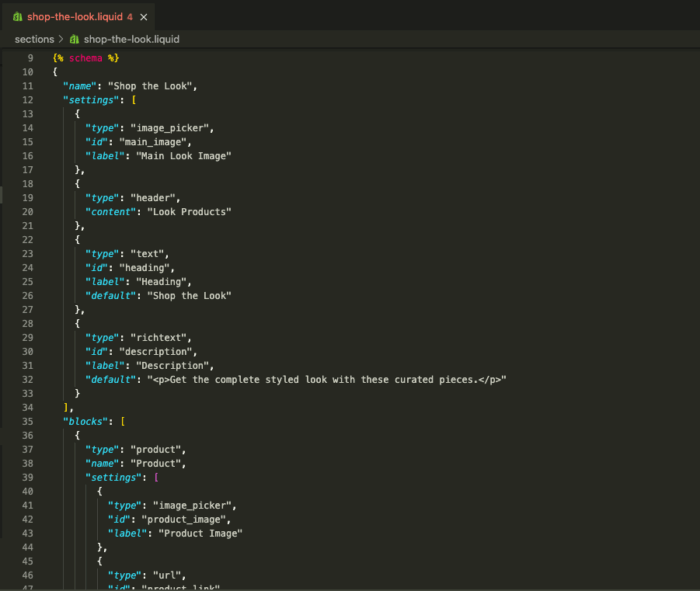The height and width of the screenshot is (591, 700).
Task: Click line number 35 in the gutter
Action: [28, 421]
